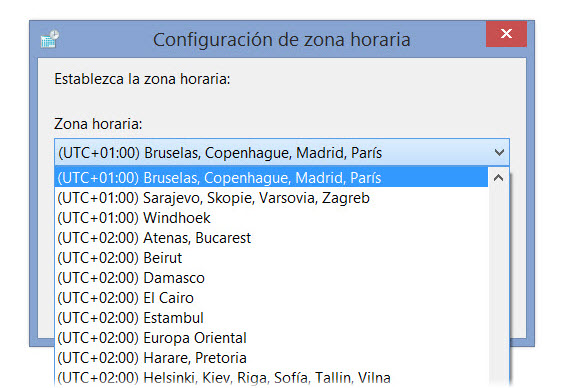
Task: Select the Beirut time zone entry
Action: [271, 258]
